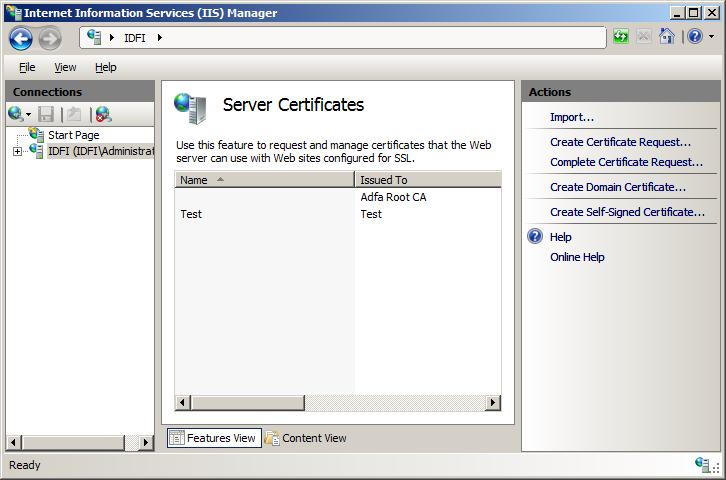The width and height of the screenshot is (726, 480).
Task: Click the Create New Connection globe icon
Action: pyautogui.click(x=16, y=113)
